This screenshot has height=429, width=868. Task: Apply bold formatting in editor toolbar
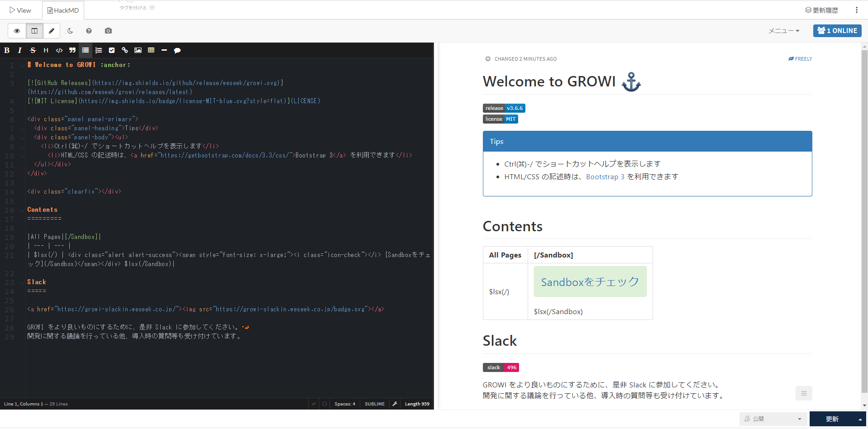[7, 50]
